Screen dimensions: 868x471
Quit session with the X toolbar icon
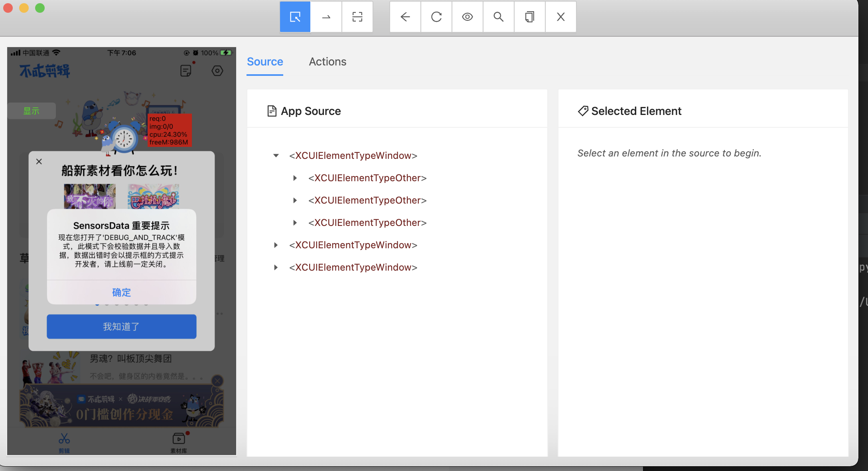(561, 17)
